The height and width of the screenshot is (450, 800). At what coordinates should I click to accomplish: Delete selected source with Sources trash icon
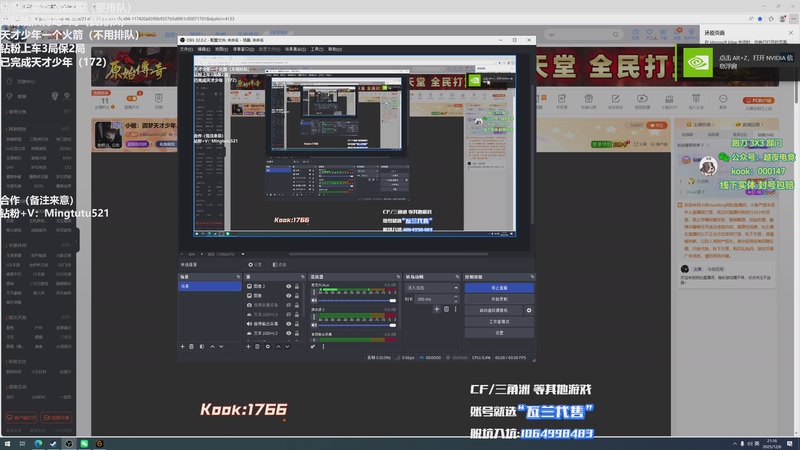click(258, 346)
